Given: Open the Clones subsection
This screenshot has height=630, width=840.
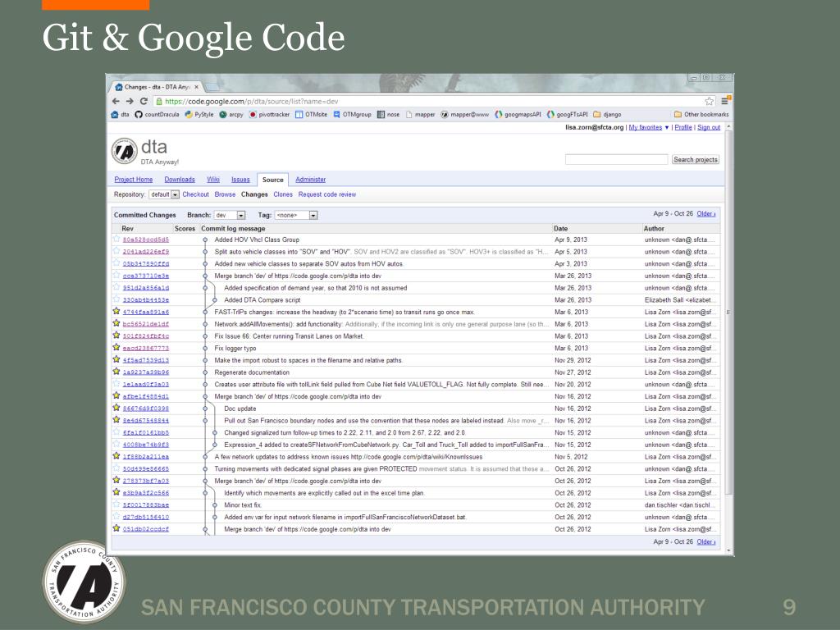Looking at the screenshot, I should coord(283,194).
